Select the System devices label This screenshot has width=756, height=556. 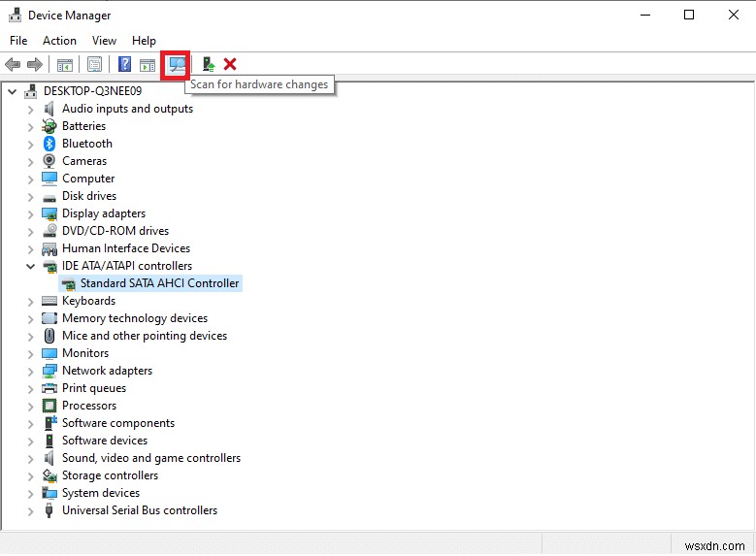click(x=101, y=493)
